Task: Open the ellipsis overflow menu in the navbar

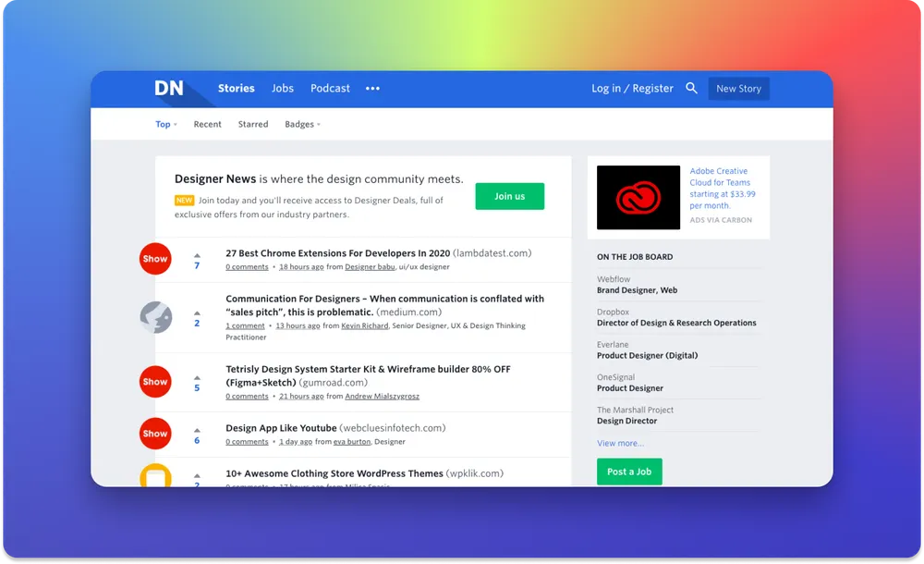Action: coord(372,88)
